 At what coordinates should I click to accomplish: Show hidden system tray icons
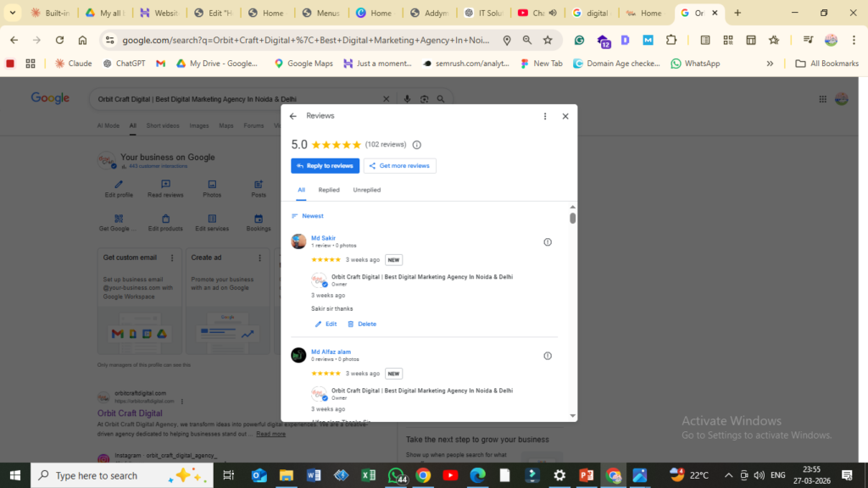click(x=728, y=475)
